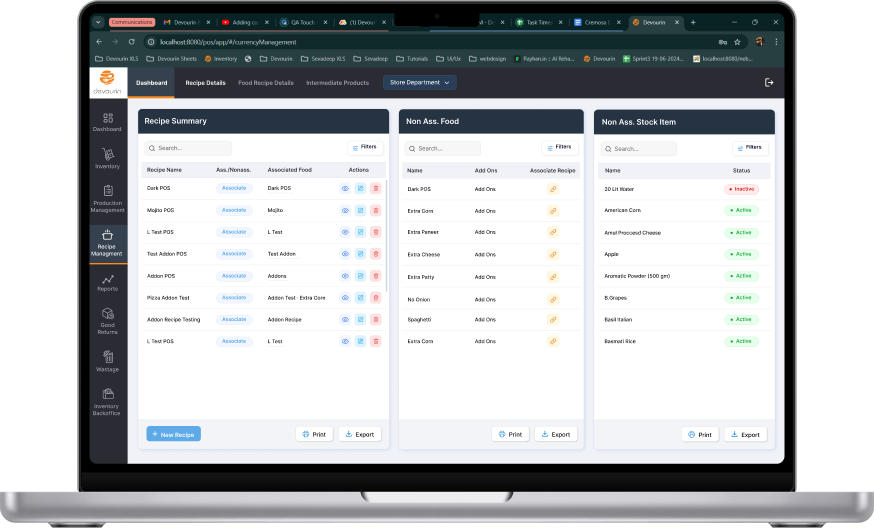Open Inventory in the sidebar
Image resolution: width=874 pixels, height=528 pixels.
click(108, 158)
